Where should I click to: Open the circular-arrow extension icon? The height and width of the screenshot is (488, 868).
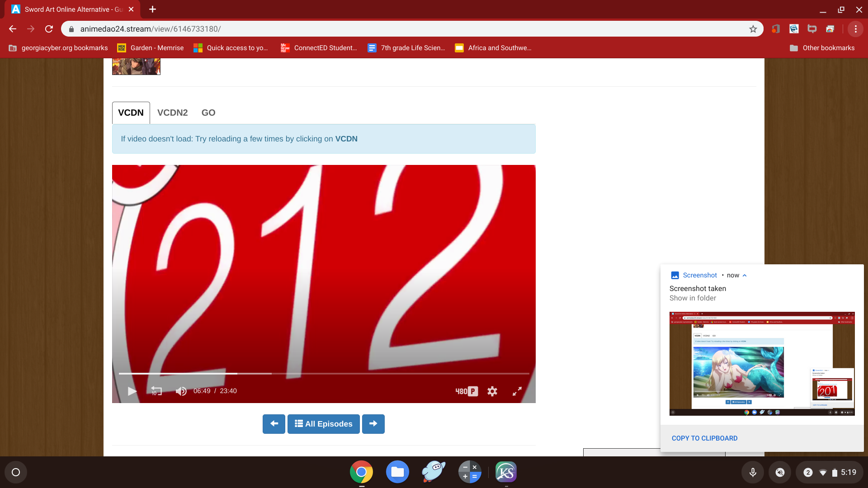tap(794, 29)
